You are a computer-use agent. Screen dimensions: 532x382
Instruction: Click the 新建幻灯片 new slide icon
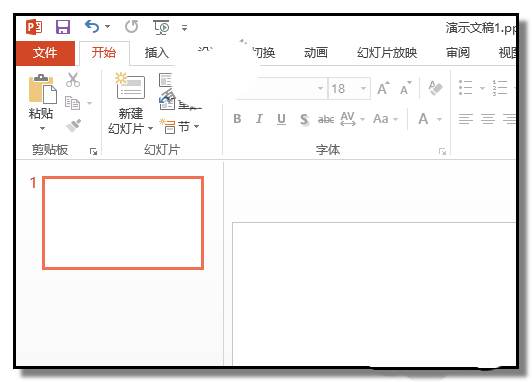[x=130, y=86]
